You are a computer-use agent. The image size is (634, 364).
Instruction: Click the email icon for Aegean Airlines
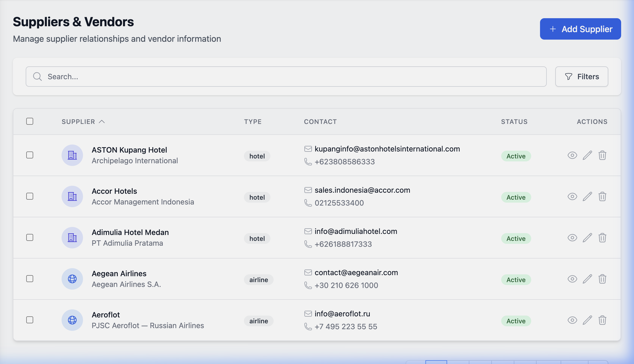click(308, 272)
